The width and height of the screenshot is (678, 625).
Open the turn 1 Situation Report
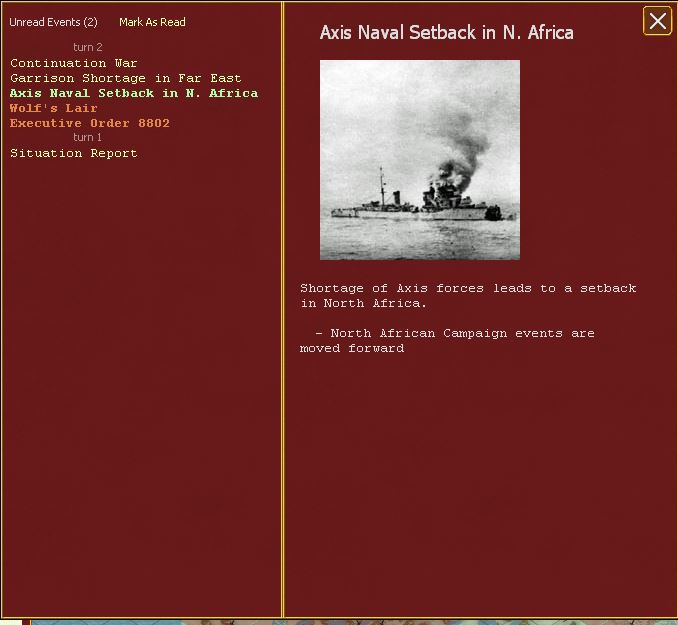[74, 153]
